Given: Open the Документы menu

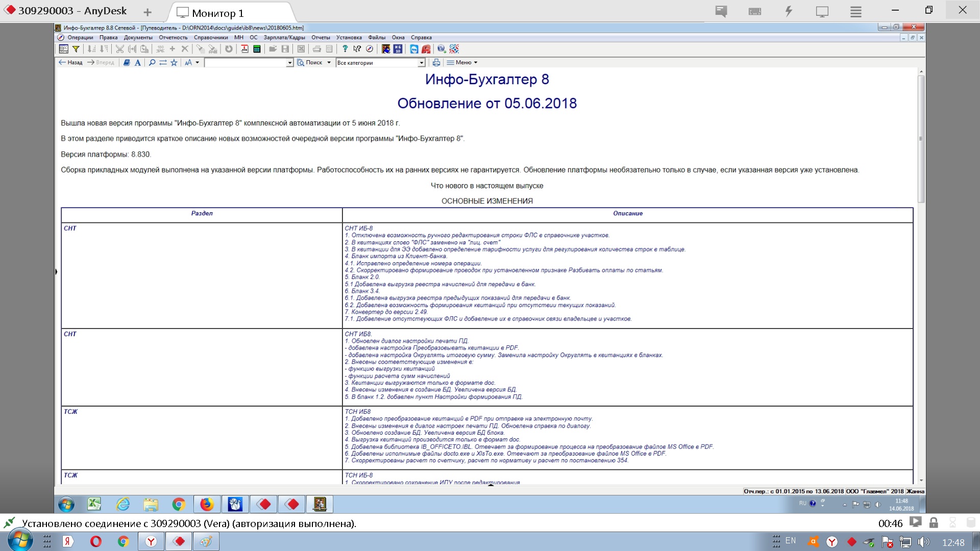Looking at the screenshot, I should point(138,37).
